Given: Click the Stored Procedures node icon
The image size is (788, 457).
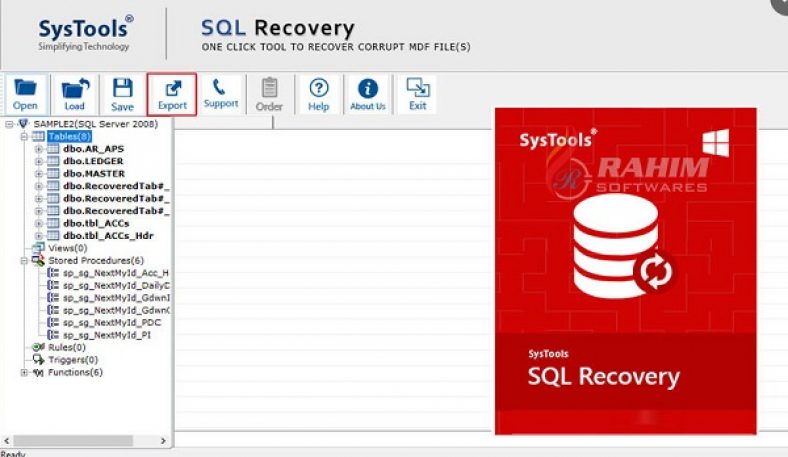Looking at the screenshot, I should 38,260.
